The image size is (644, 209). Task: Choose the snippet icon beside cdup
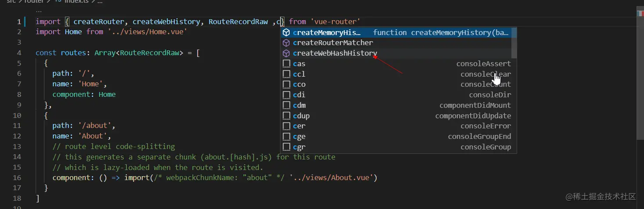(286, 116)
